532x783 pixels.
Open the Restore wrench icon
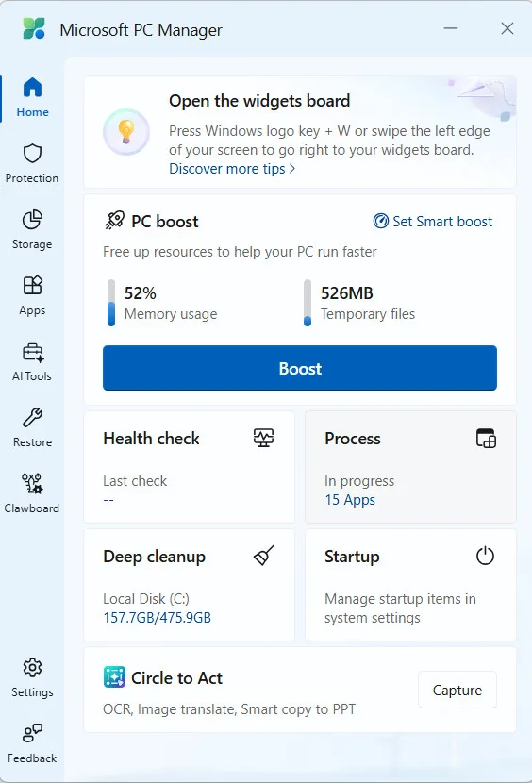tap(32, 418)
